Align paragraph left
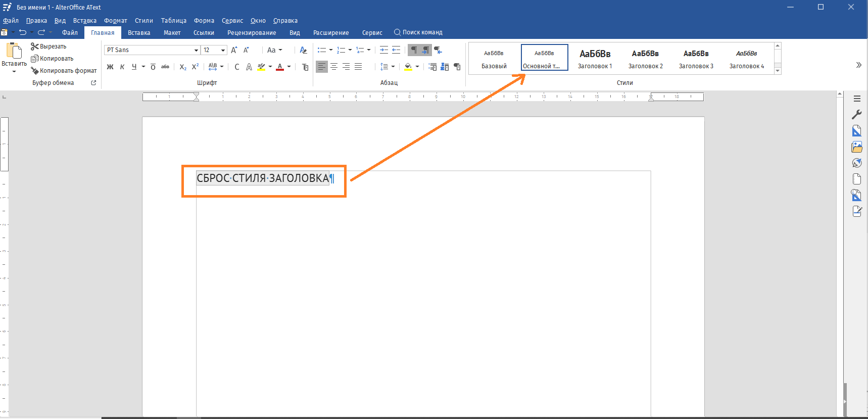This screenshot has height=419, width=868. (x=322, y=67)
